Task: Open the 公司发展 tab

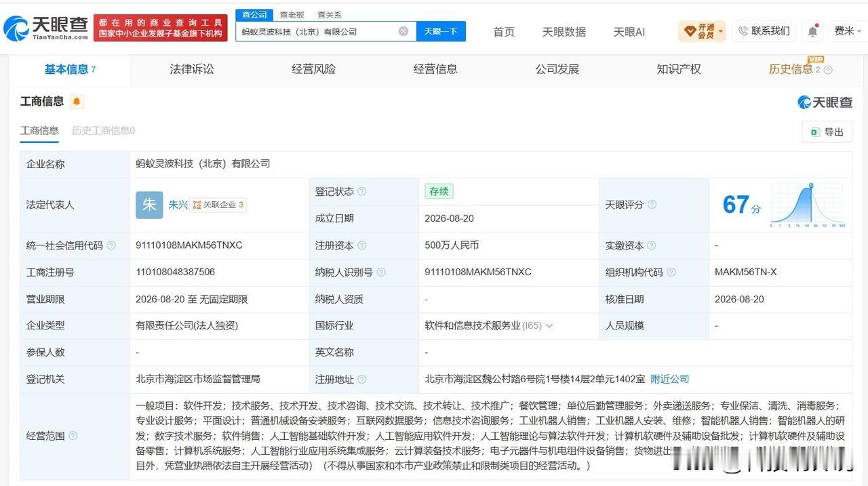Action: click(557, 69)
